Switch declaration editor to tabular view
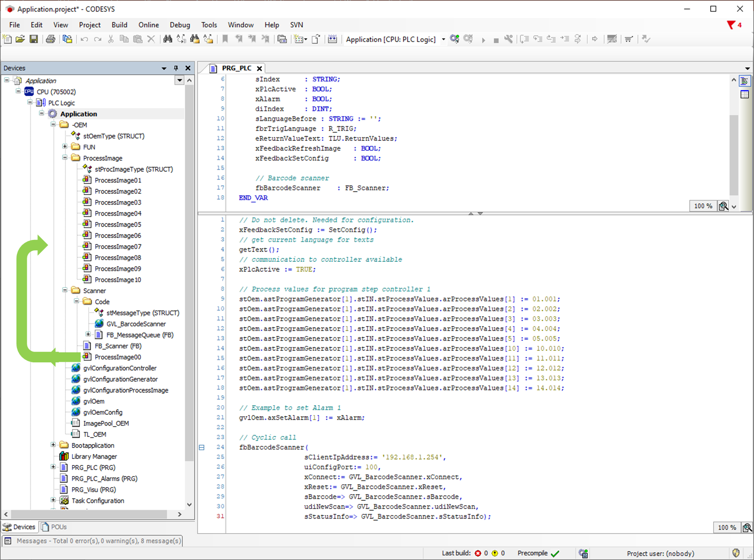Viewport: 754px width, 560px height. [x=745, y=95]
